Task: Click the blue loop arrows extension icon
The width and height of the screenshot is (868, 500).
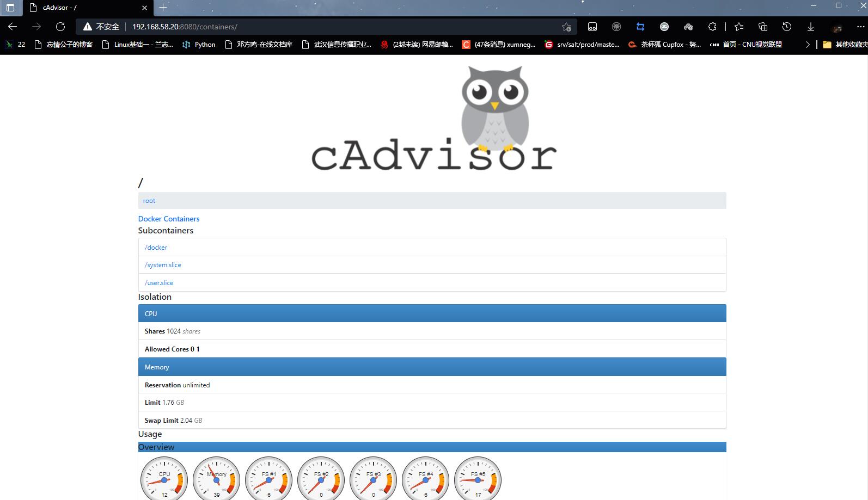Action: [x=640, y=27]
